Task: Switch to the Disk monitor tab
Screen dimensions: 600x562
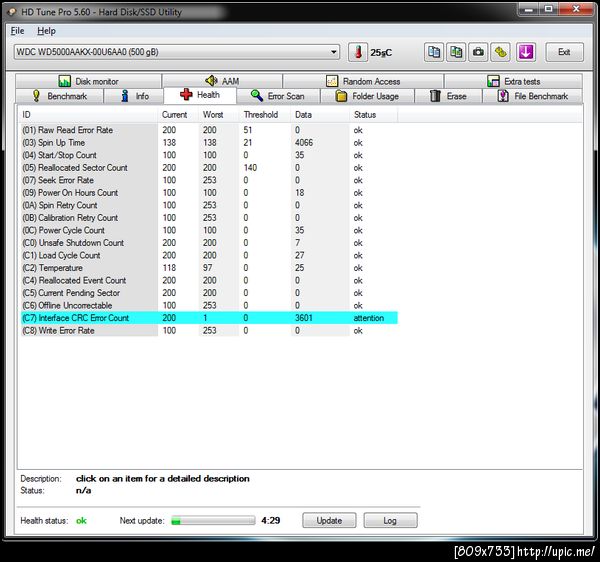Action: click(x=88, y=81)
